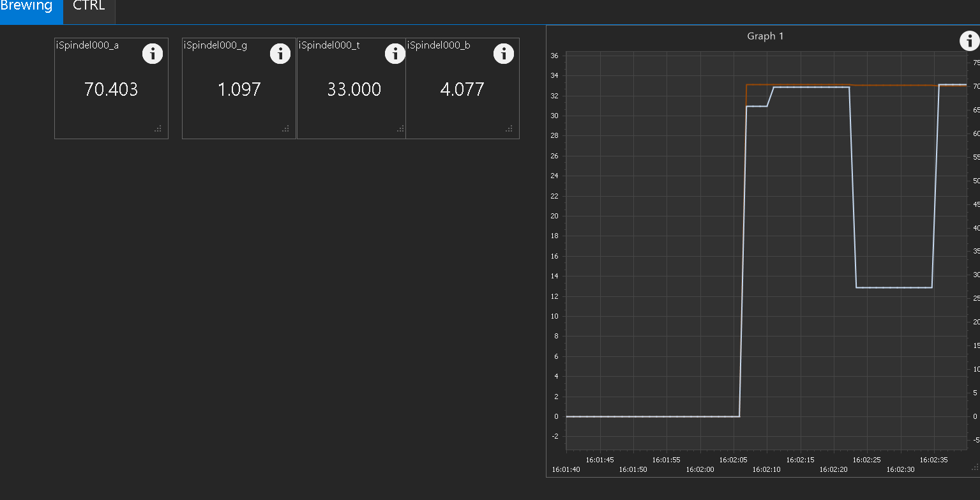
Task: Click the Graph 1 info icon
Action: point(970,40)
